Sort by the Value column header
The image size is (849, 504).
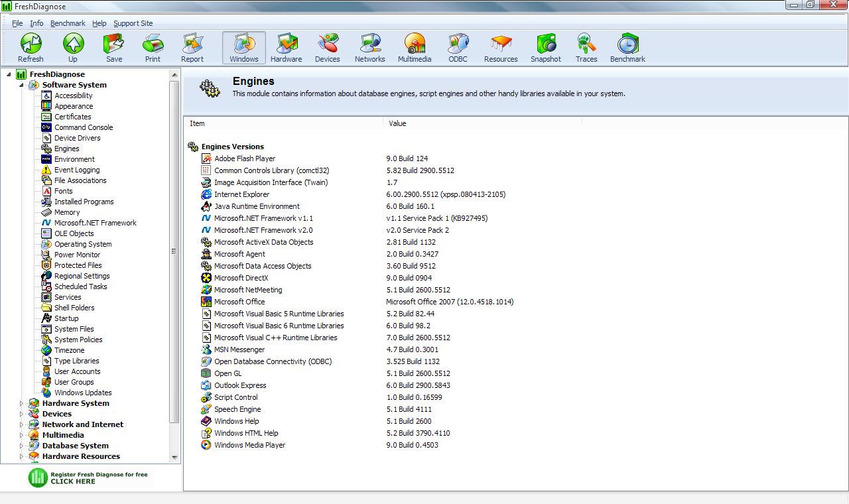[482, 123]
